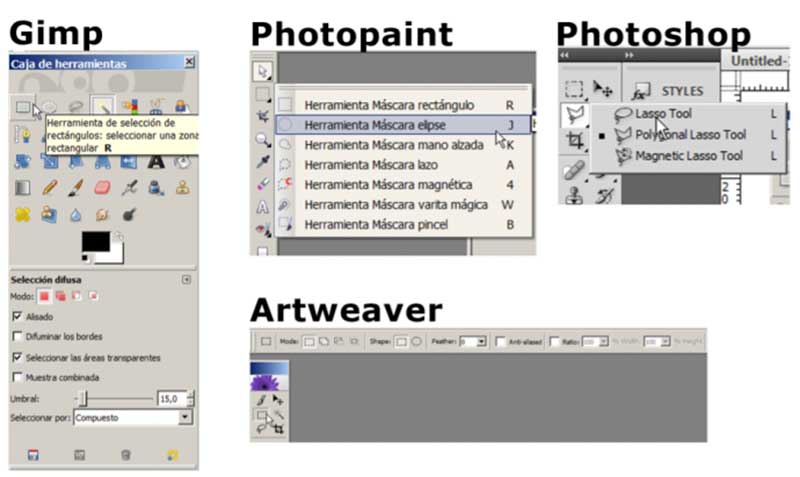Enable Artweaver Anti-aliased checkbox
Screen dimensions: 800x477
click(501, 342)
